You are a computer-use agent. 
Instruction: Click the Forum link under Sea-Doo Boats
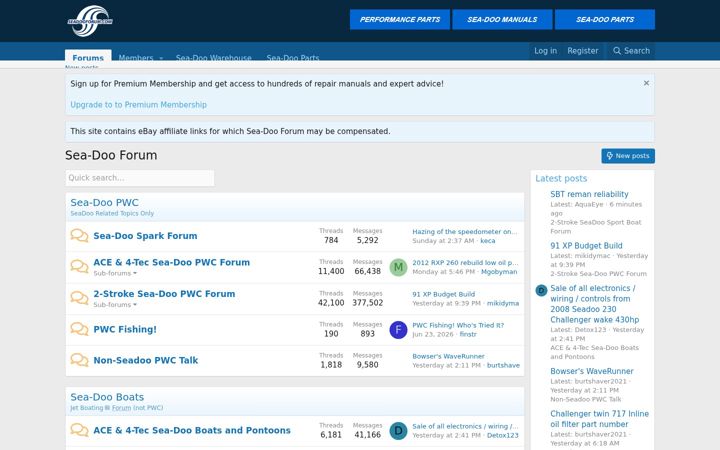121,408
